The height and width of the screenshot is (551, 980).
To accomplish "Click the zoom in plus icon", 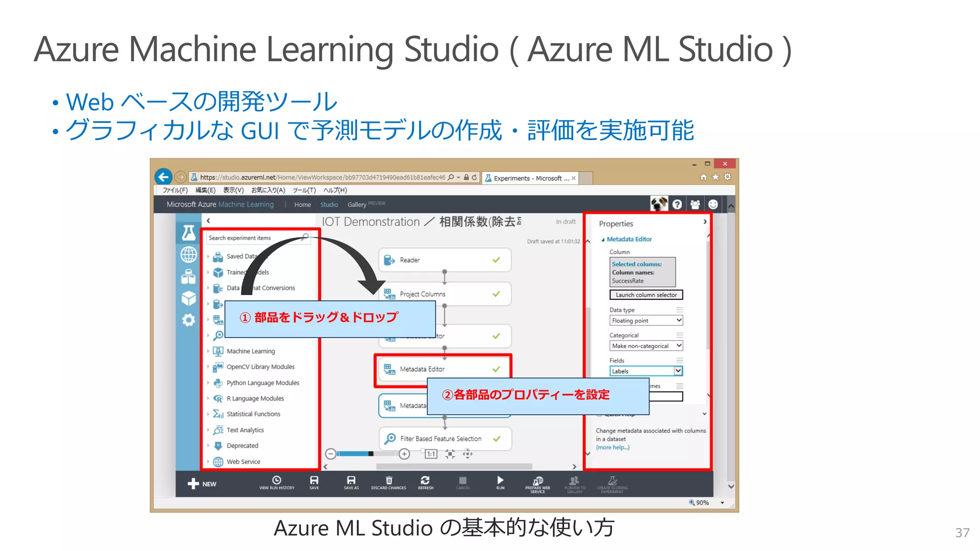I will click(404, 454).
